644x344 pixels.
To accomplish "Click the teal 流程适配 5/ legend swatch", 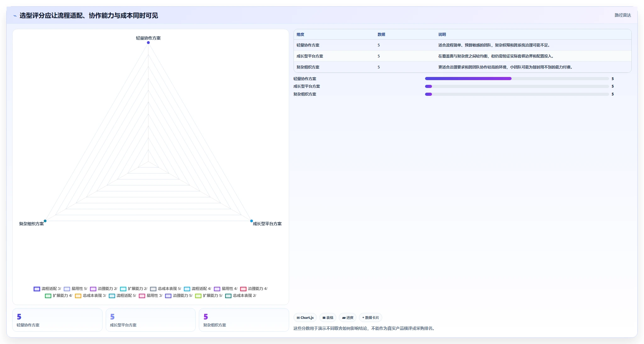I will tap(112, 296).
